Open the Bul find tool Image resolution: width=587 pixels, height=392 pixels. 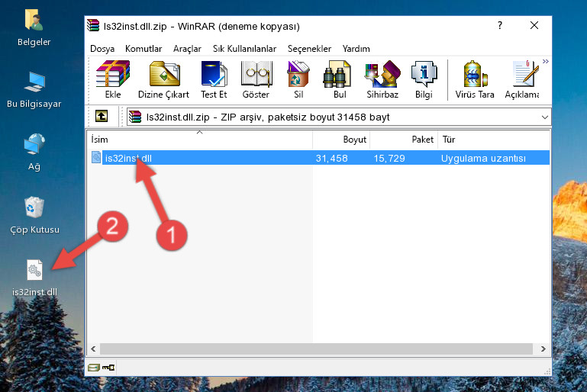point(340,79)
